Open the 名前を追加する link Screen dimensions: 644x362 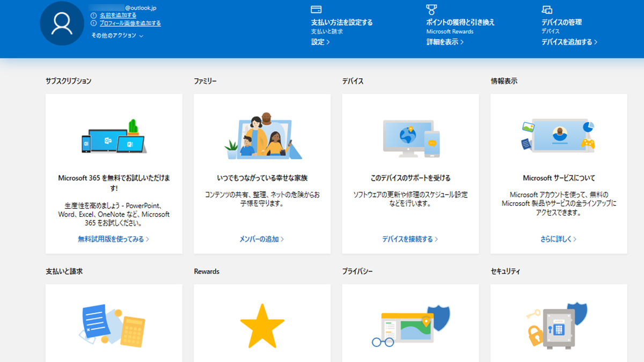point(118,16)
